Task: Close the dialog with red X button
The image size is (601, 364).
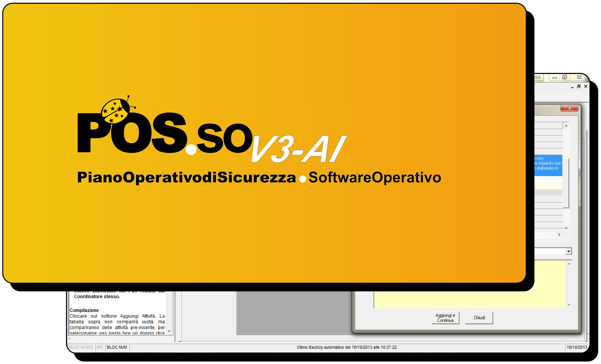Action: [x=570, y=108]
